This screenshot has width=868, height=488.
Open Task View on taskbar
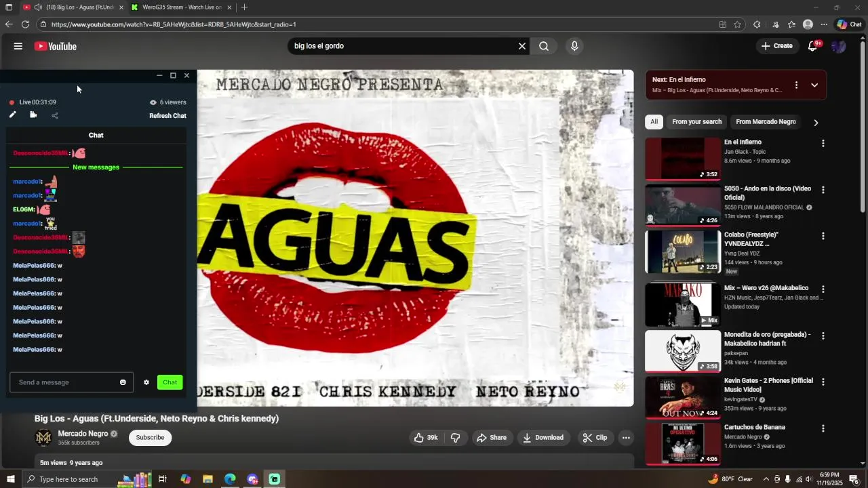(x=163, y=479)
